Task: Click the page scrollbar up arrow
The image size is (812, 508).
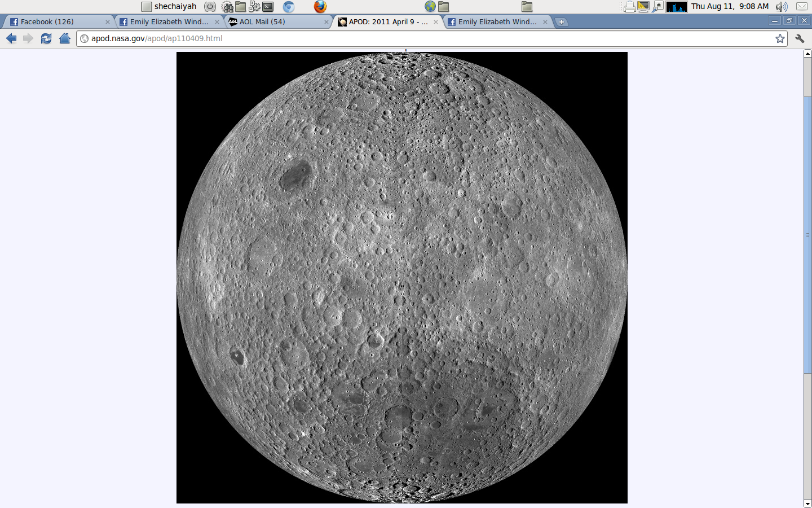Action: coord(807,54)
